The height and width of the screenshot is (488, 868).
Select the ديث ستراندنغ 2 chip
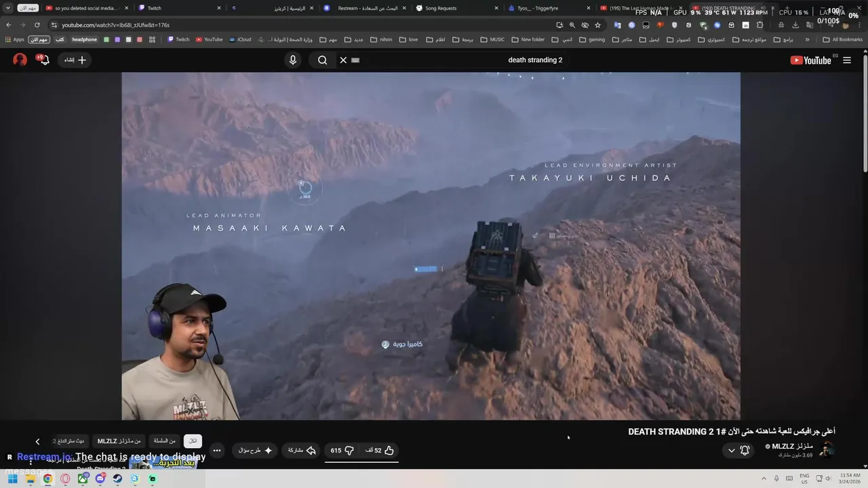click(x=70, y=441)
